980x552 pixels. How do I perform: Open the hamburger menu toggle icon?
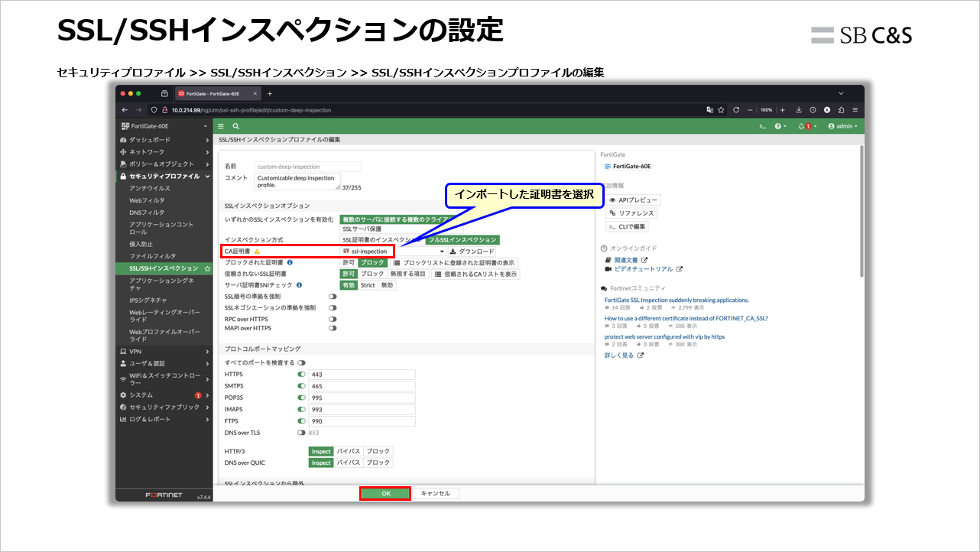click(x=221, y=126)
